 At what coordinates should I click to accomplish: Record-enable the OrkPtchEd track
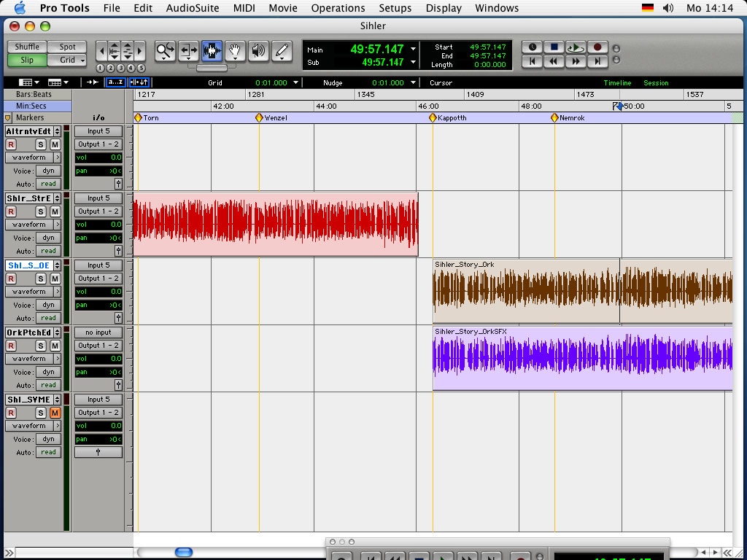pyautogui.click(x=11, y=346)
